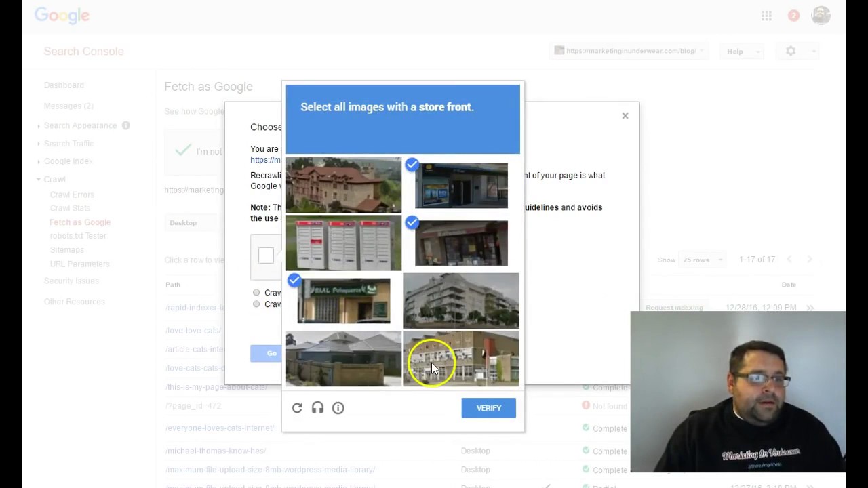Open Security Issues

tap(71, 281)
